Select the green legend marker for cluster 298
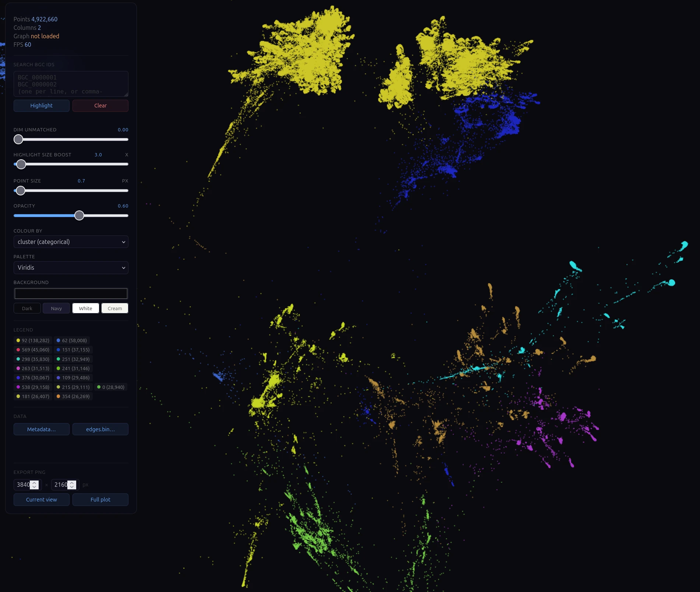 (18, 359)
